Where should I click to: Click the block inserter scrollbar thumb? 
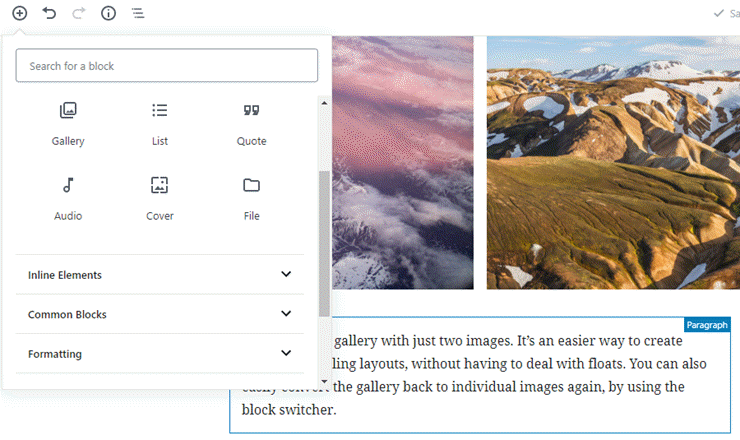(x=324, y=244)
